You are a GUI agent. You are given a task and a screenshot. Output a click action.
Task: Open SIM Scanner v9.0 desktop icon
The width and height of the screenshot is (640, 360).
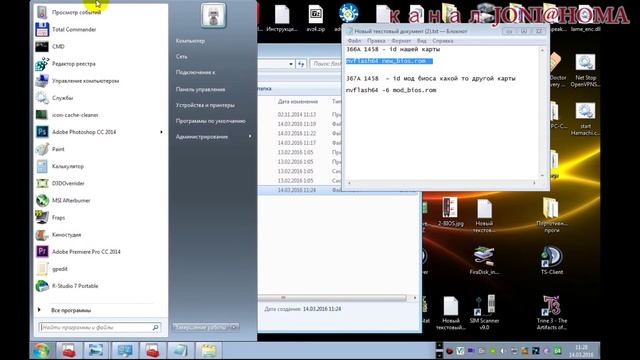point(484,312)
